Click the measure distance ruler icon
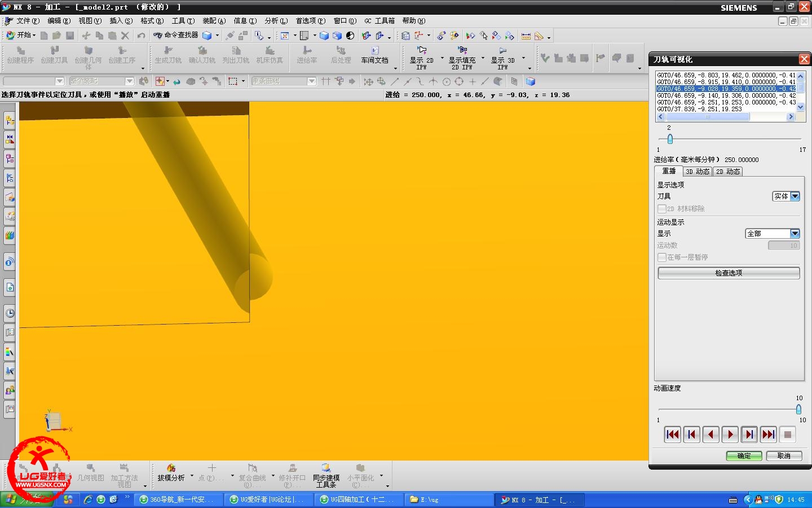The image size is (812, 508). click(526, 36)
